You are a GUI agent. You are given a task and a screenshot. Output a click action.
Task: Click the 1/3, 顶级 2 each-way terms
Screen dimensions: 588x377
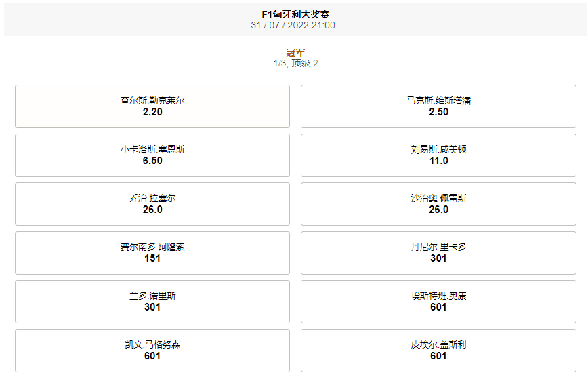tap(295, 64)
